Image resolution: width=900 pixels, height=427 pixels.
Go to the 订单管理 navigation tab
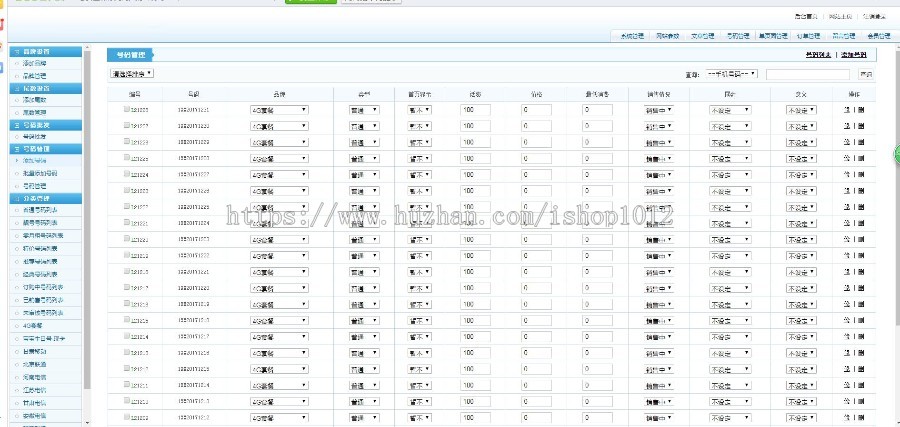click(x=808, y=36)
